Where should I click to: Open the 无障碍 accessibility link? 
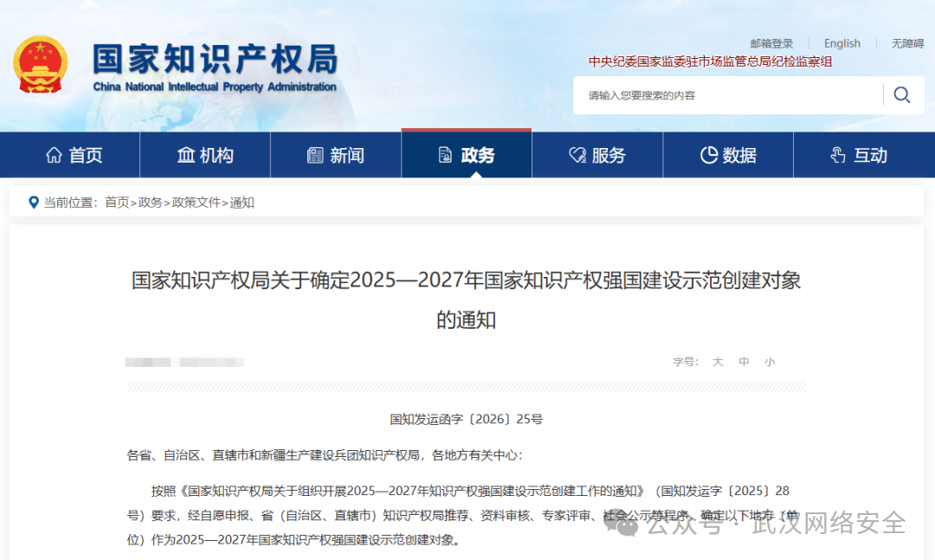pyautogui.click(x=907, y=43)
